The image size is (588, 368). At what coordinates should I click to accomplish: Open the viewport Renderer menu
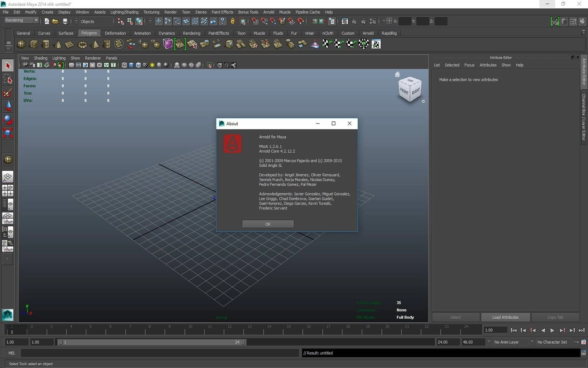click(x=93, y=58)
